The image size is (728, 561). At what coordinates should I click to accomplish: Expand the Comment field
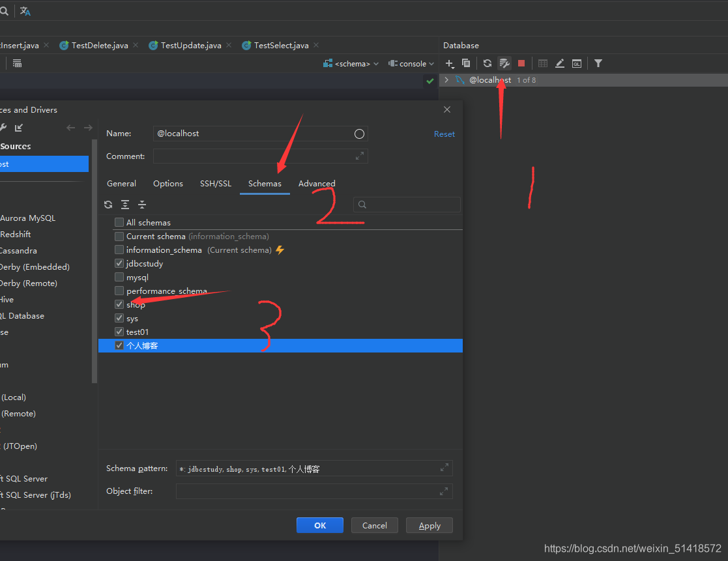point(359,156)
